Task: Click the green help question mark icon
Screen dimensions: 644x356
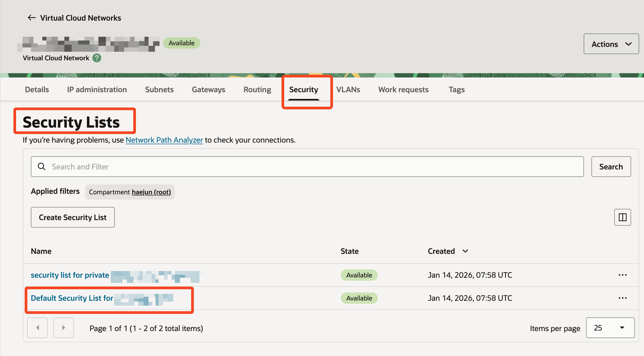Action: tap(97, 58)
